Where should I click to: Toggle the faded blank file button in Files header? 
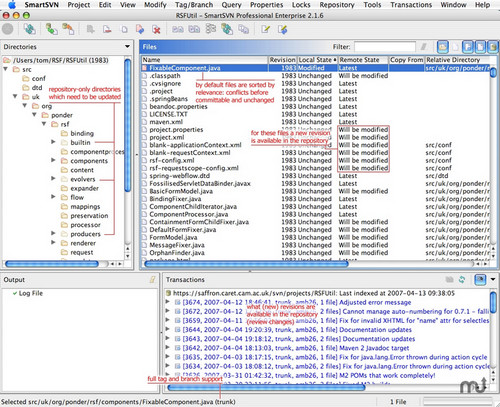pos(455,47)
